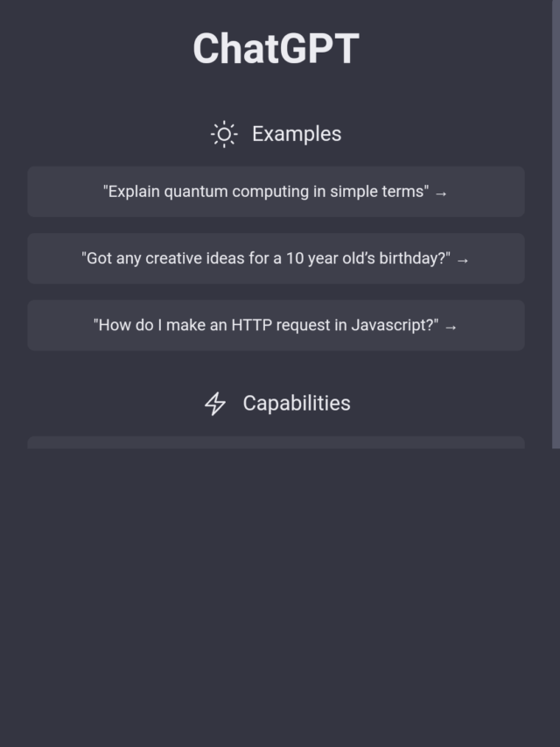Image resolution: width=560 pixels, height=747 pixels.
Task: Click the arrow after the birthday ideas example
Action: (x=463, y=260)
